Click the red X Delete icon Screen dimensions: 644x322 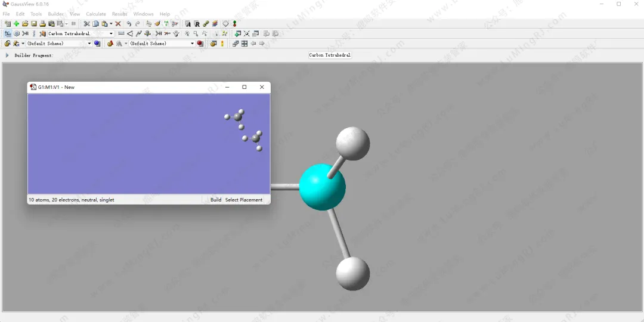point(118,24)
